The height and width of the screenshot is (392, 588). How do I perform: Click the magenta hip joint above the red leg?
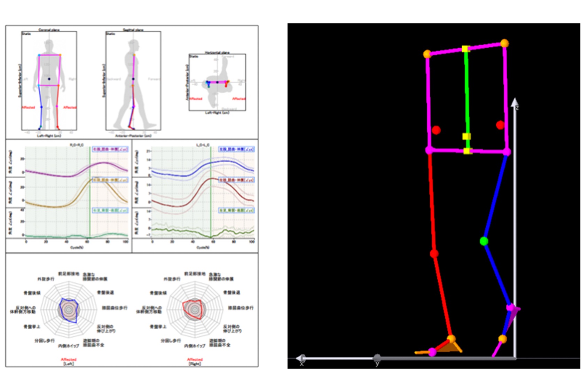tap(429, 150)
